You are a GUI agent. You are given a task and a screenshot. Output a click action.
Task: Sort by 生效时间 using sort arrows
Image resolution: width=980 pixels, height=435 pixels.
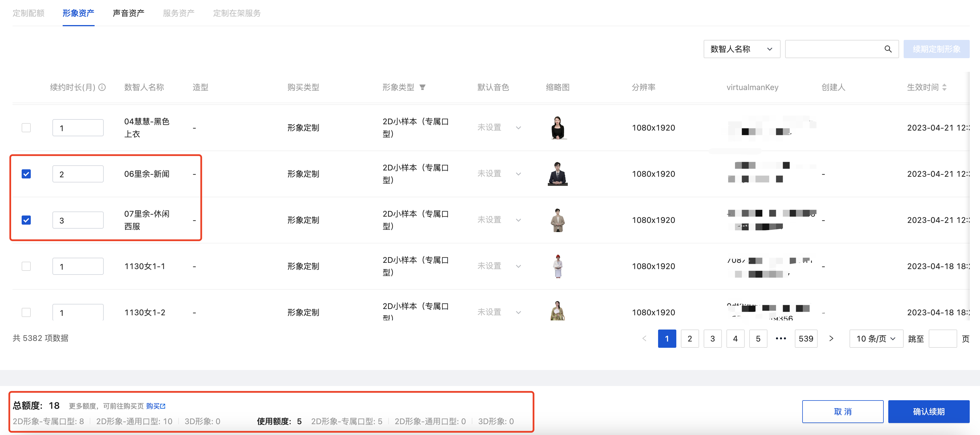944,87
